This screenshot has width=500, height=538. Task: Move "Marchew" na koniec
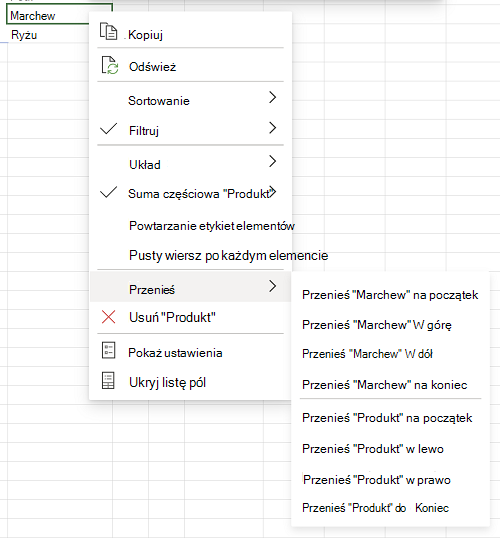385,385
